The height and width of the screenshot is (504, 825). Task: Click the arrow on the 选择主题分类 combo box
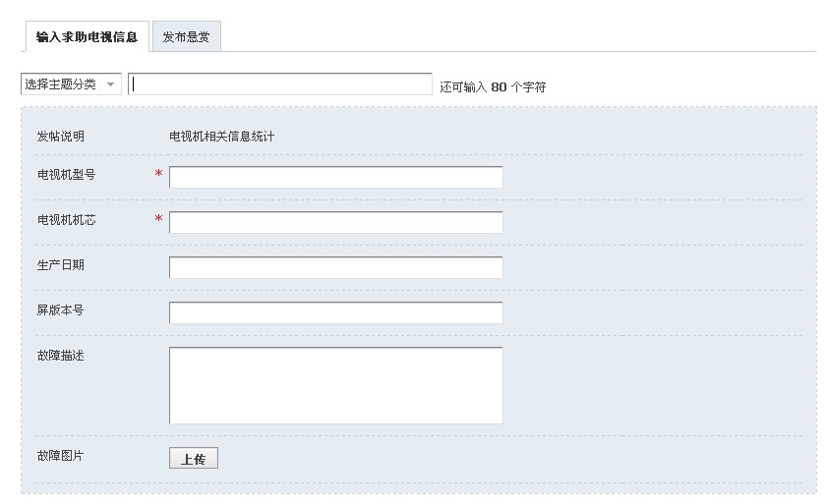click(x=110, y=84)
